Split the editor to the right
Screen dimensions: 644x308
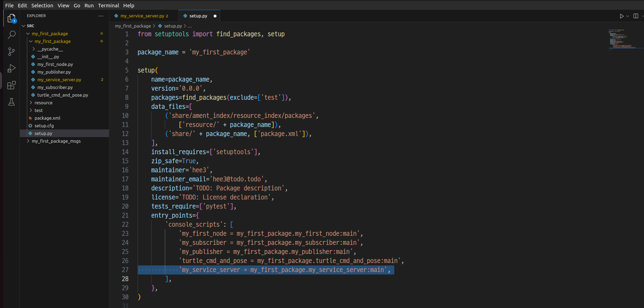636,16
